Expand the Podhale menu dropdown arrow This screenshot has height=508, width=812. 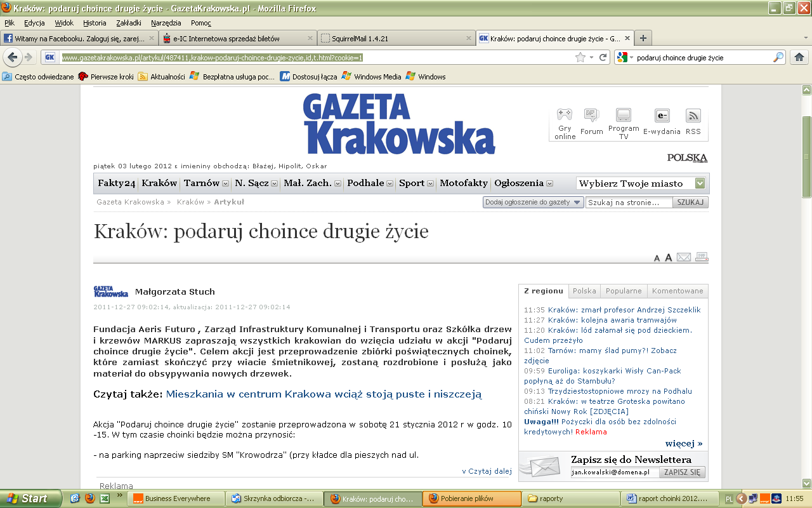390,184
